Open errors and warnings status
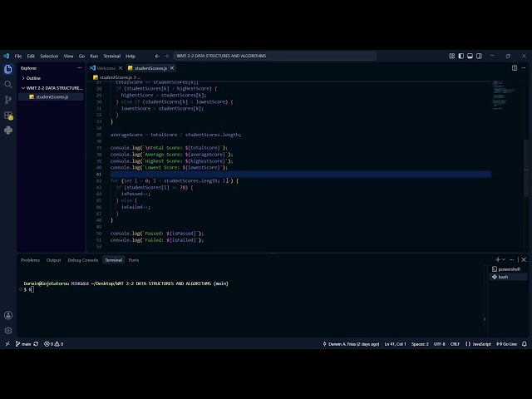Viewport: 532px width, 399px height. click(x=53, y=344)
